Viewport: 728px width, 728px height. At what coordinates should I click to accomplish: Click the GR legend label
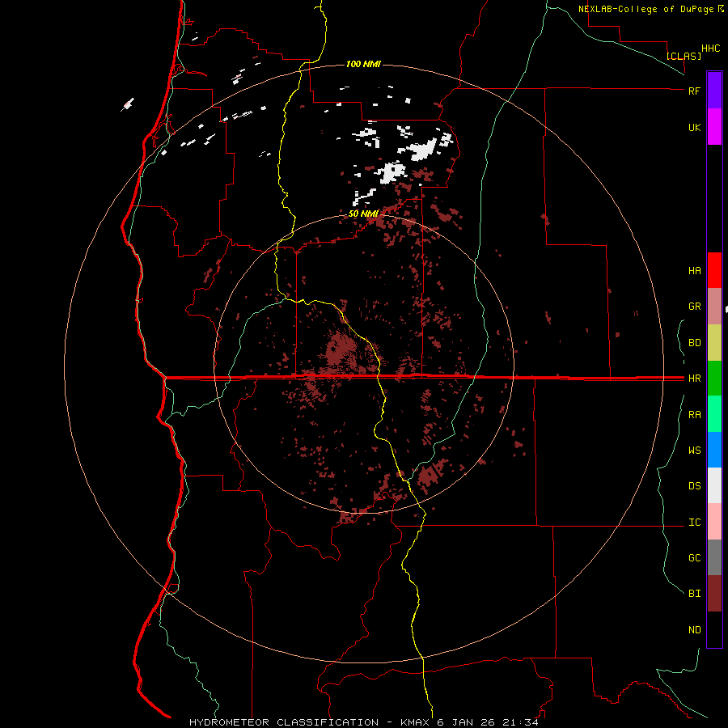(694, 307)
